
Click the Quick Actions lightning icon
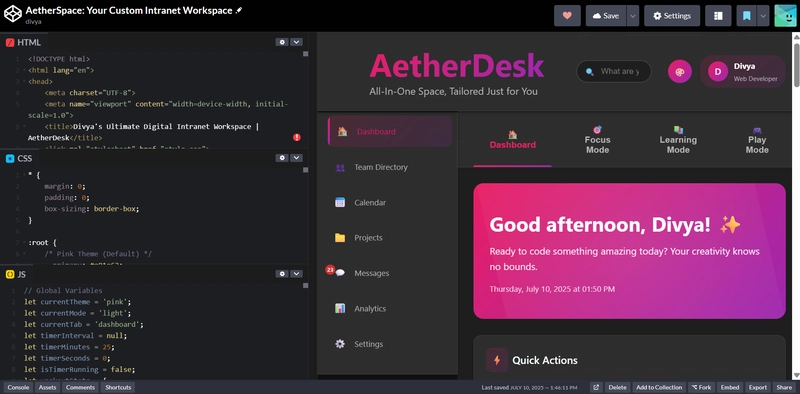pyautogui.click(x=497, y=360)
